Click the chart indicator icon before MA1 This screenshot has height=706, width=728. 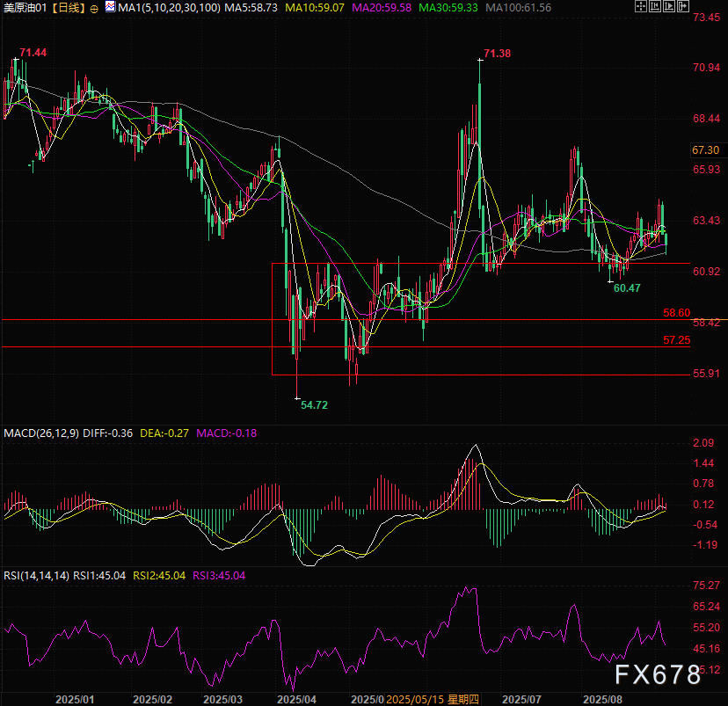click(x=110, y=8)
